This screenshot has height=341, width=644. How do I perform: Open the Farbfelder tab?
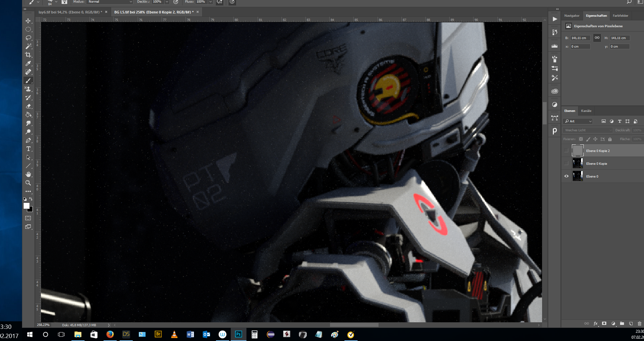[x=620, y=16]
